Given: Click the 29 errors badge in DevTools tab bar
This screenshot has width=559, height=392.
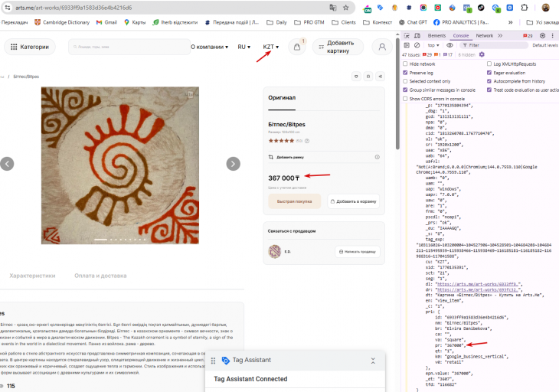Looking at the screenshot, I should (528, 36).
